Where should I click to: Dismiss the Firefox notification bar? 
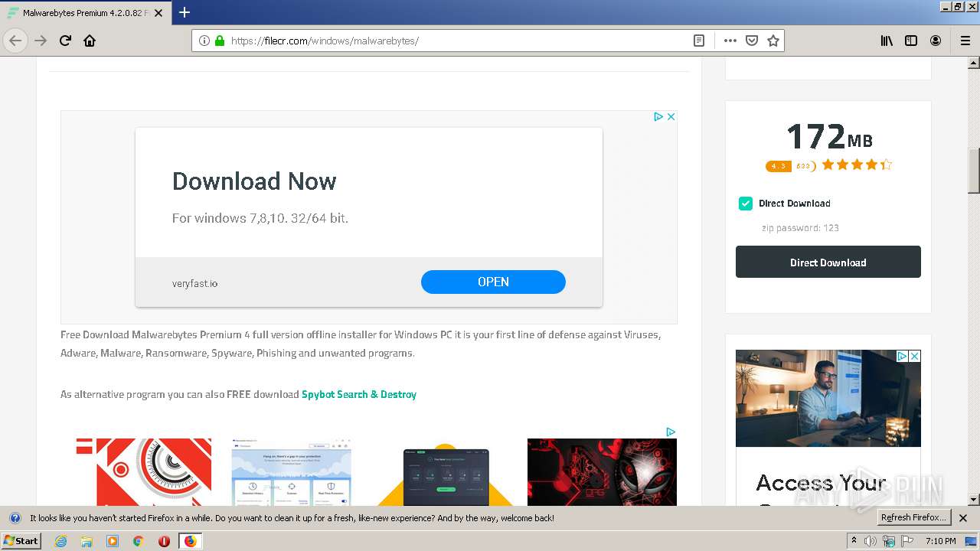963,518
